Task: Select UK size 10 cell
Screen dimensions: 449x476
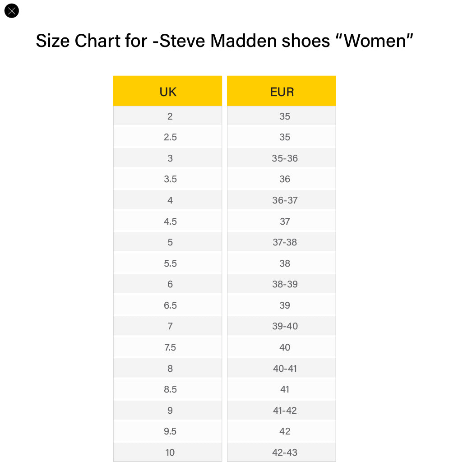Action: click(170, 453)
